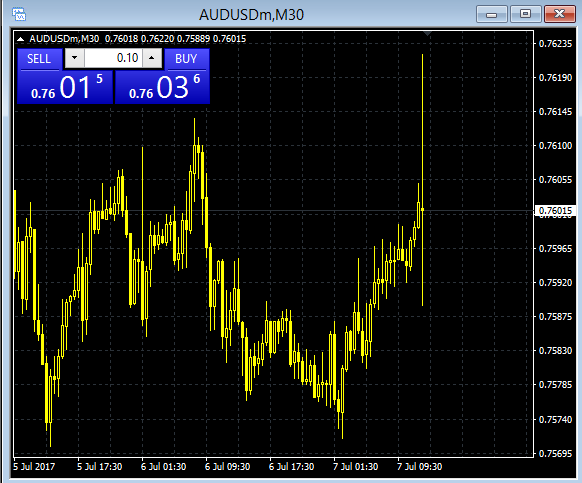Click the 7 Jul 09:30 time label

point(419,467)
